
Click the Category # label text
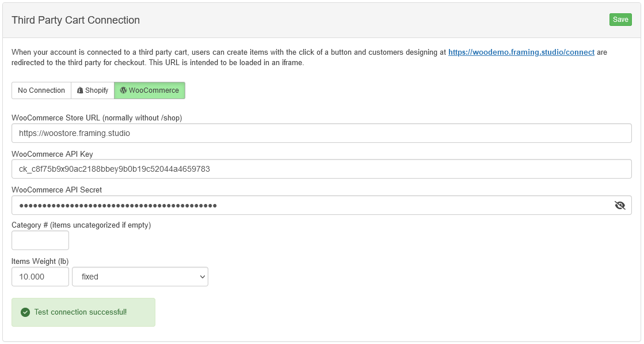point(81,225)
